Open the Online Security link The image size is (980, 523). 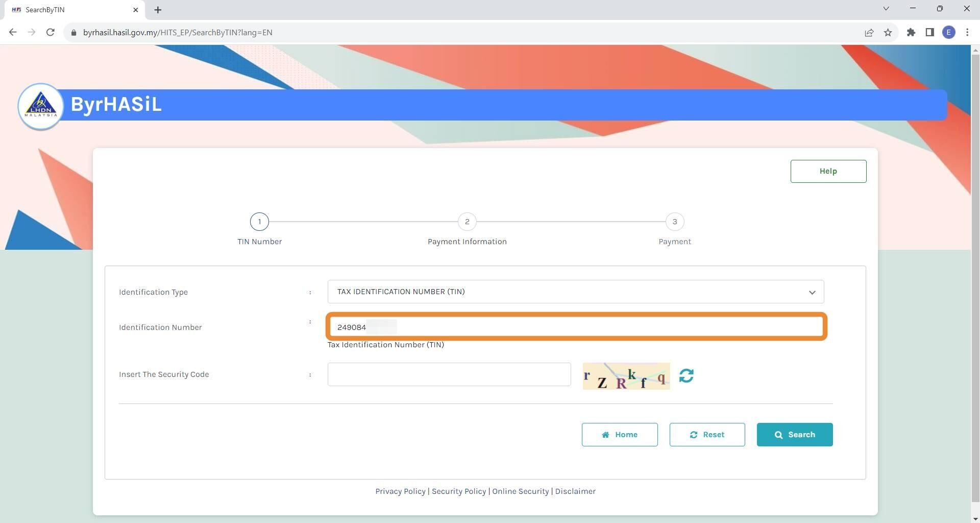[521, 491]
